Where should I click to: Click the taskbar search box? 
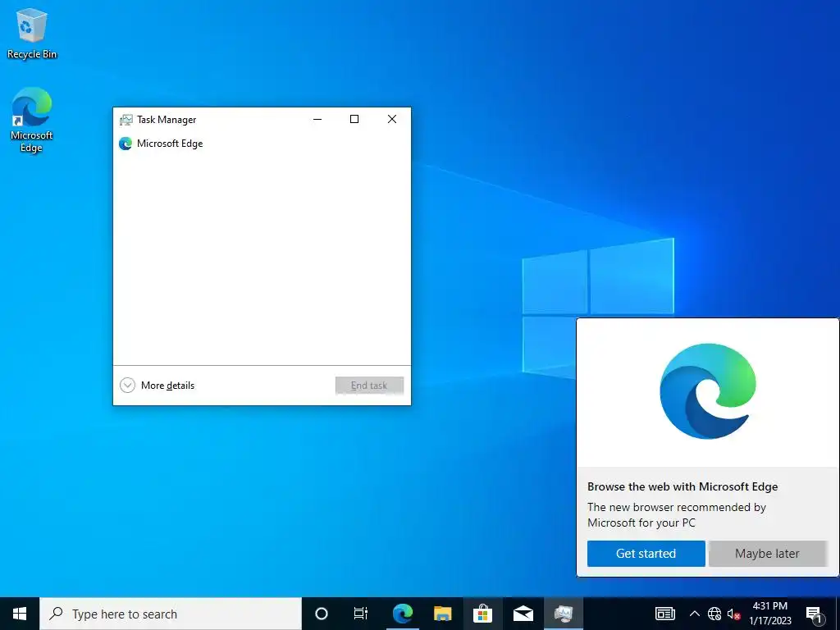click(x=171, y=614)
